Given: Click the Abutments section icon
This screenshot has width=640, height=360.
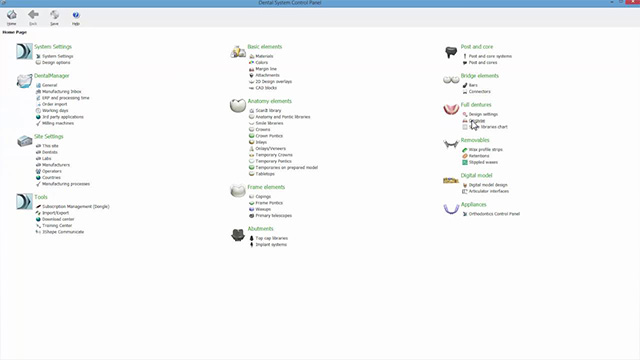Looking at the screenshot, I should pos(238,235).
